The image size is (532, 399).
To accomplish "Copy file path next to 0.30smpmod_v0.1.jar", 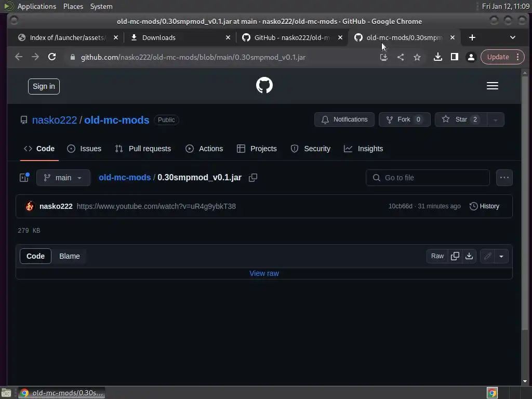I will point(253,178).
